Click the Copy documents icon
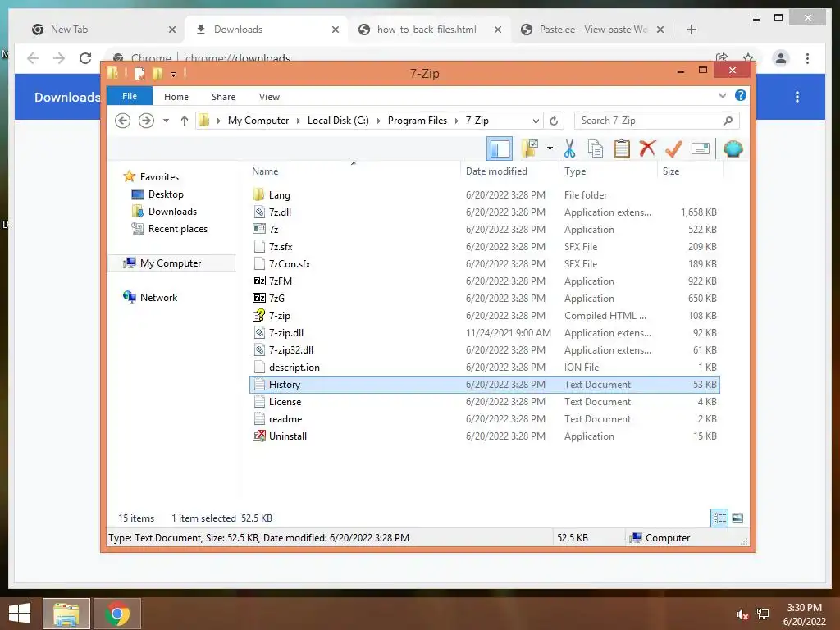Viewport: 840px width, 630px height. pyautogui.click(x=596, y=148)
